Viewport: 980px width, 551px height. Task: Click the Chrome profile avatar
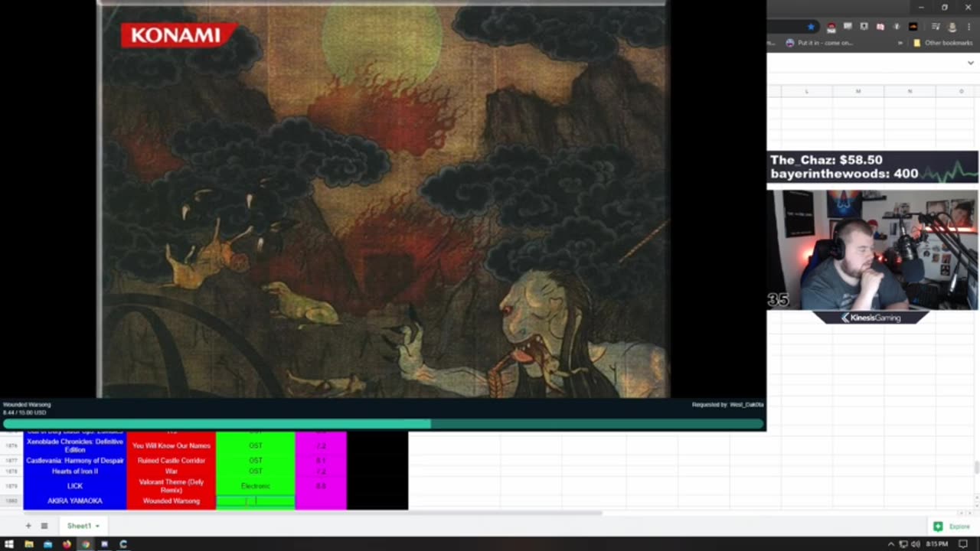tap(952, 27)
